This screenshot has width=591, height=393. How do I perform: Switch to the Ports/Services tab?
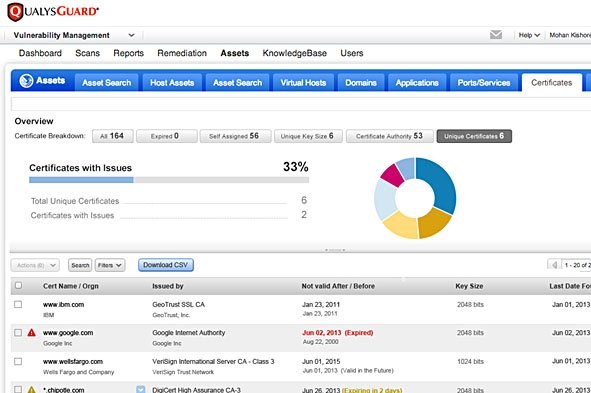[x=484, y=83]
